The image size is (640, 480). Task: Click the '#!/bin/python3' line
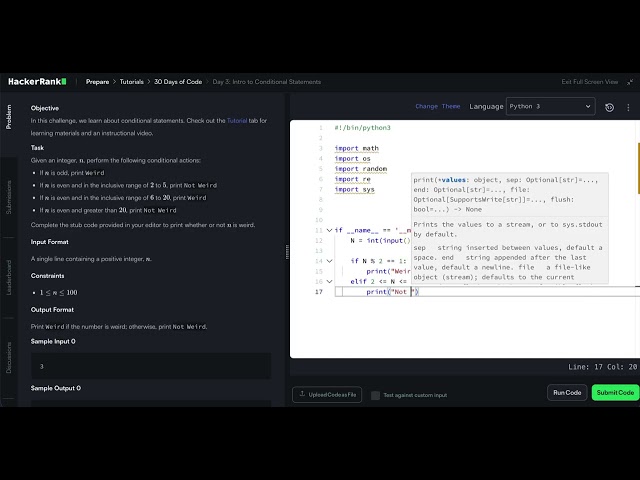pyautogui.click(x=362, y=128)
